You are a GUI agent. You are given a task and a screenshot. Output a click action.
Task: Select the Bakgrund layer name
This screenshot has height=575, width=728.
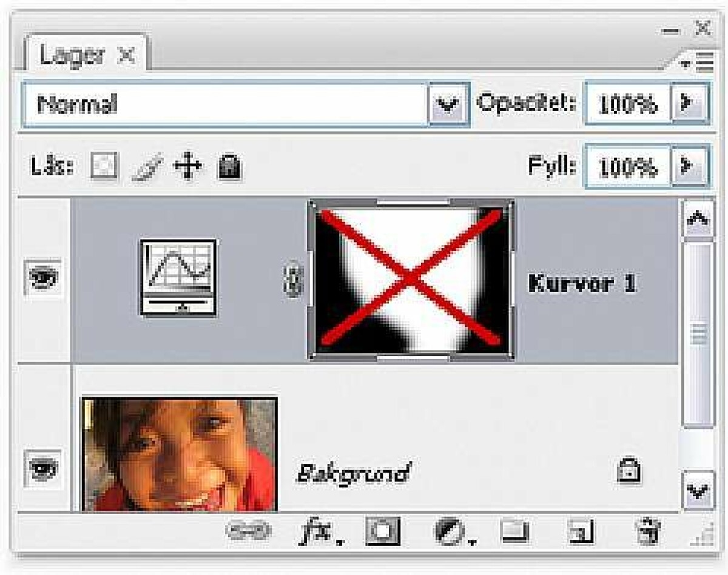click(353, 472)
